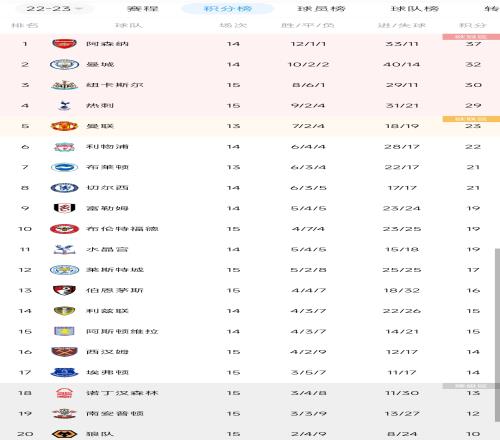The image size is (500, 440).
Task: Expand the 22-23 season dropdown
Action: coord(54,8)
